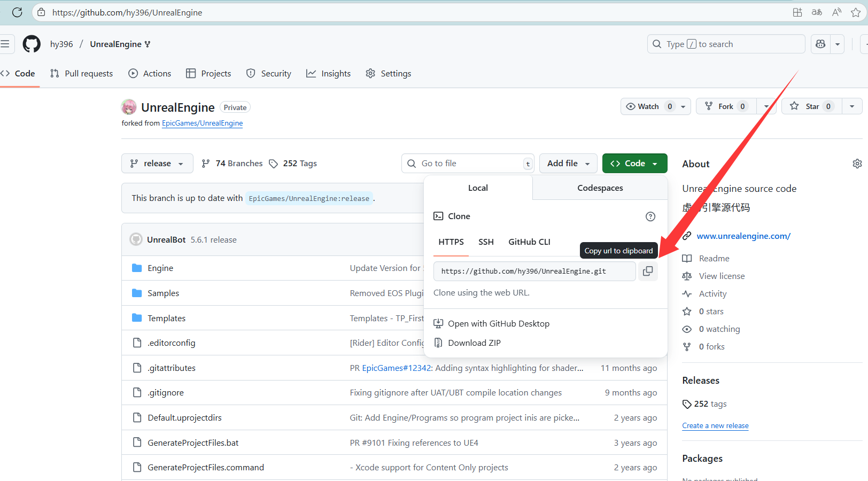This screenshot has width=868, height=481.
Task: Copy the clone URL to clipboard
Action: (648, 271)
